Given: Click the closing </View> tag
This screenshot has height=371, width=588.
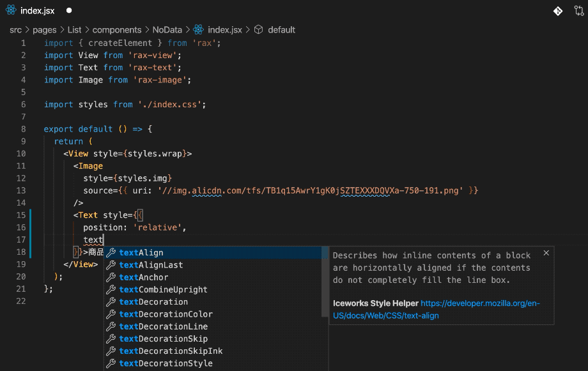Looking at the screenshot, I should coord(81,264).
